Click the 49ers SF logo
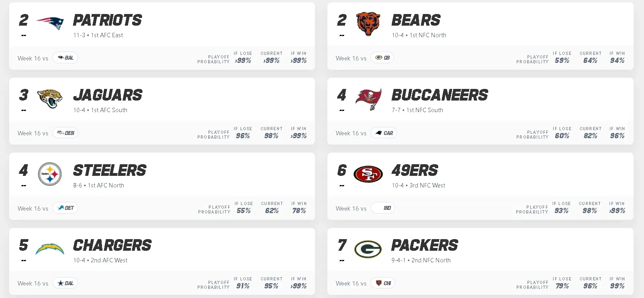 point(368,174)
